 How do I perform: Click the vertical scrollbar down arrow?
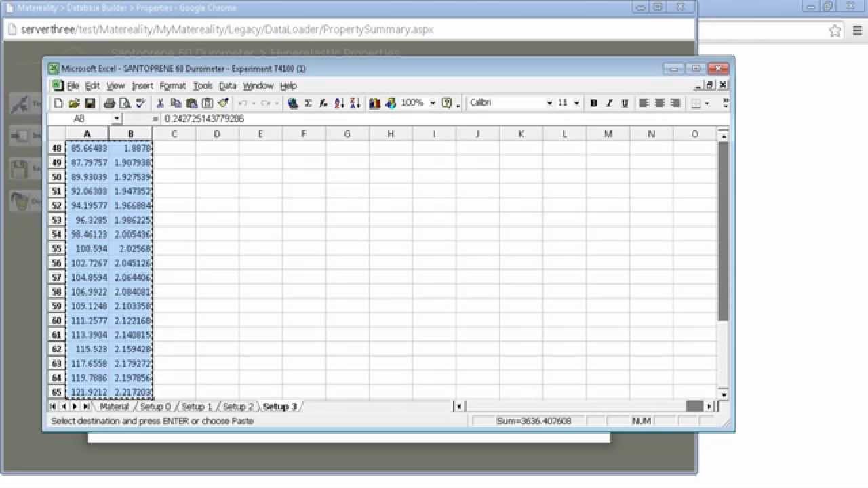click(x=723, y=394)
